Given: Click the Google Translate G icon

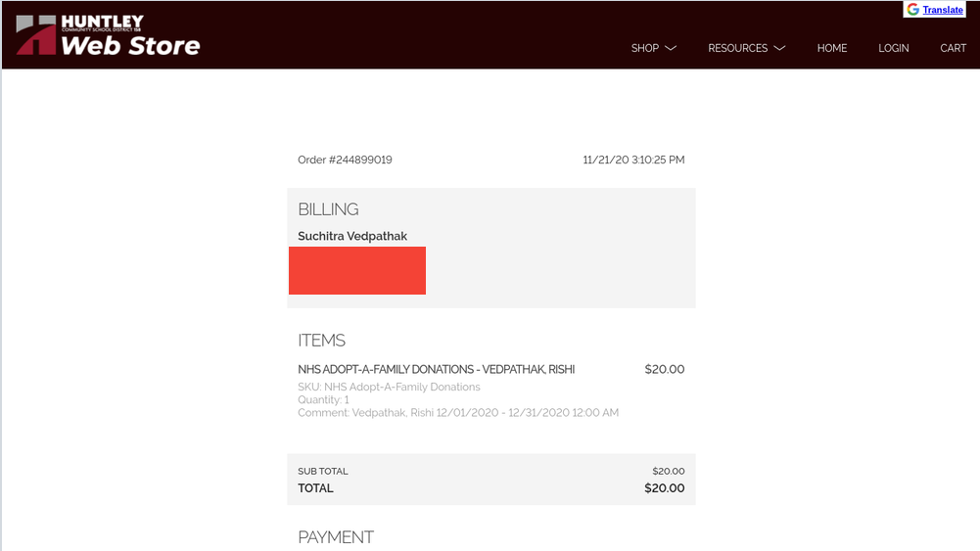Looking at the screenshot, I should click(x=912, y=10).
